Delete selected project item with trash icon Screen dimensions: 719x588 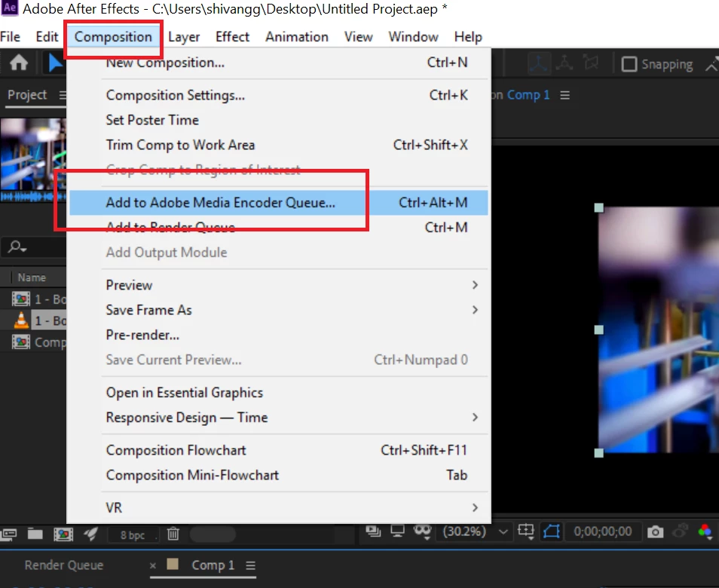pyautogui.click(x=173, y=534)
